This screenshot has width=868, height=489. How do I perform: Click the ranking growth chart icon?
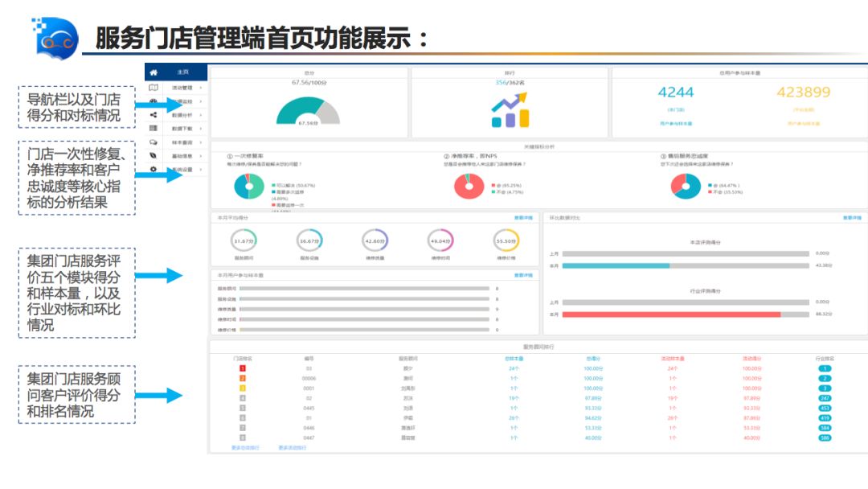click(x=510, y=110)
